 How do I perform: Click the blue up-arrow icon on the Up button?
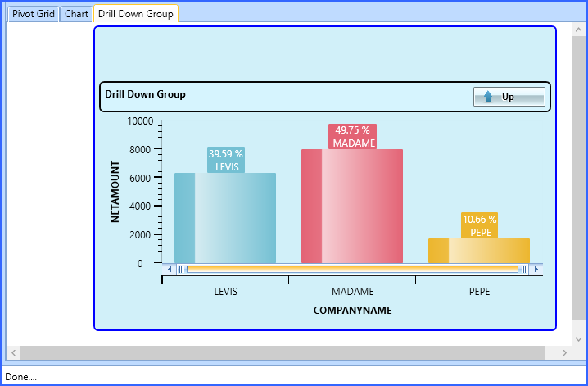click(x=487, y=97)
